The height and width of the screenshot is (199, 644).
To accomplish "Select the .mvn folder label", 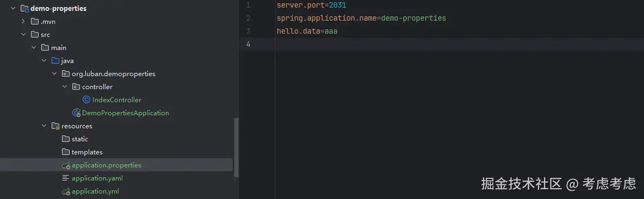I will tap(48, 21).
